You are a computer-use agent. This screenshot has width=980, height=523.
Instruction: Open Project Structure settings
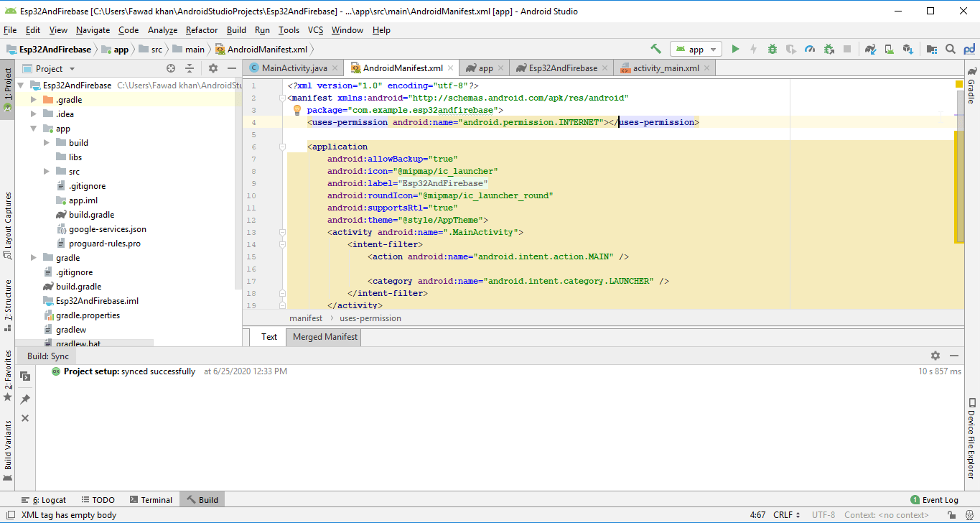pos(931,49)
